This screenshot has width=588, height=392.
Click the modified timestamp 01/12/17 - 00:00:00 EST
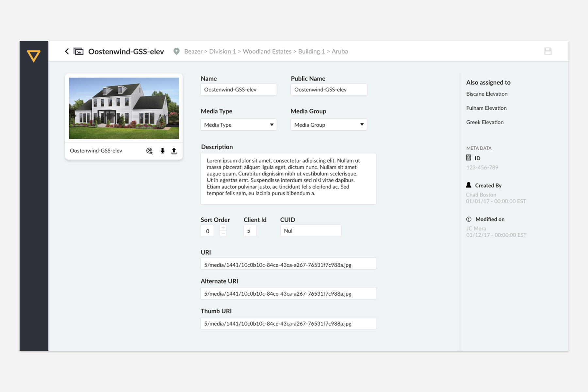coord(496,235)
